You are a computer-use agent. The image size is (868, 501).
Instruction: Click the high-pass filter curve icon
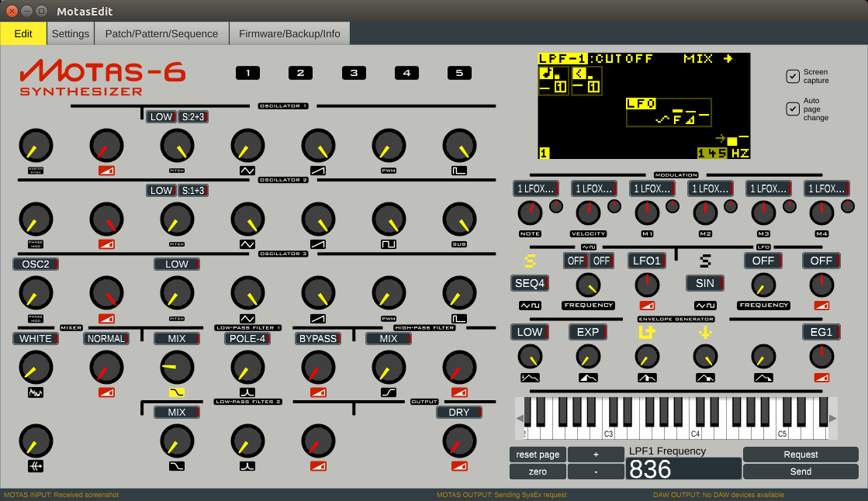click(x=389, y=392)
